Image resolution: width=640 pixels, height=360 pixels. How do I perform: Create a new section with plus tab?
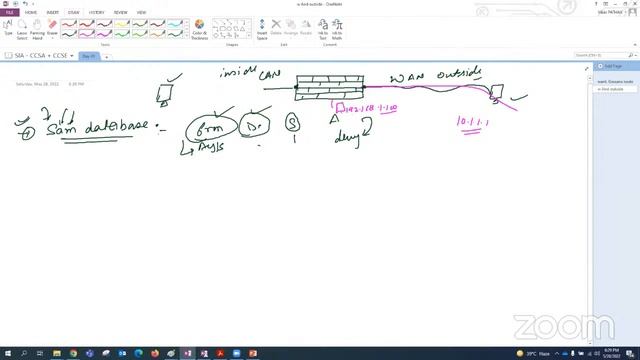point(107,57)
